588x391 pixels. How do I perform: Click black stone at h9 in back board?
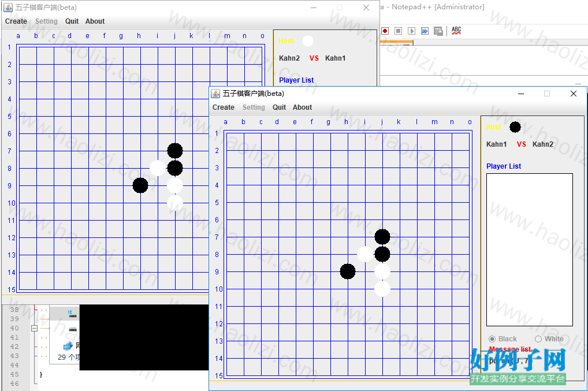click(x=140, y=185)
